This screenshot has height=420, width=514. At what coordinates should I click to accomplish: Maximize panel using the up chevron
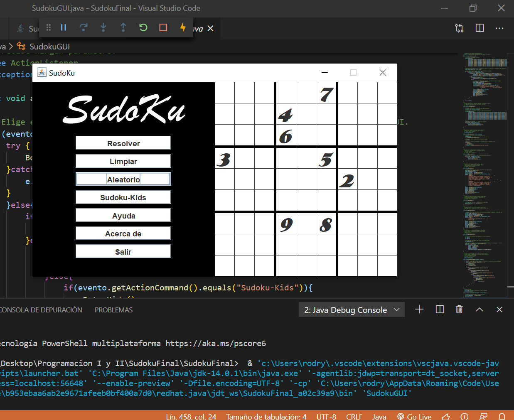(x=479, y=309)
